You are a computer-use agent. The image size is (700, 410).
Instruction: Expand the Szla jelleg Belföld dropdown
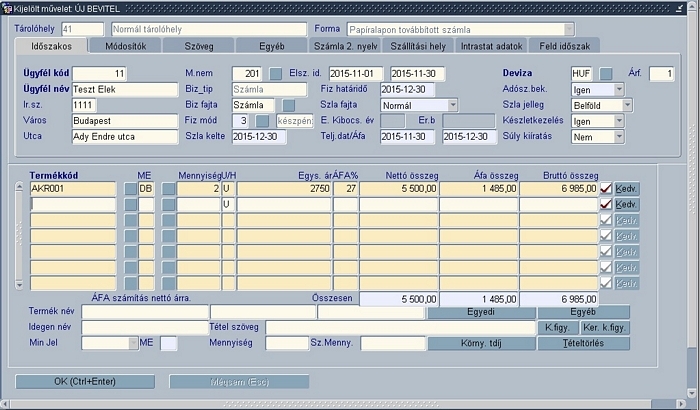(x=627, y=105)
